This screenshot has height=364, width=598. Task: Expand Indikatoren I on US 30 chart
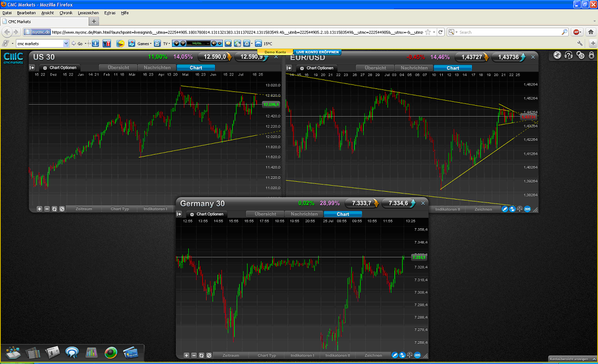click(x=155, y=209)
